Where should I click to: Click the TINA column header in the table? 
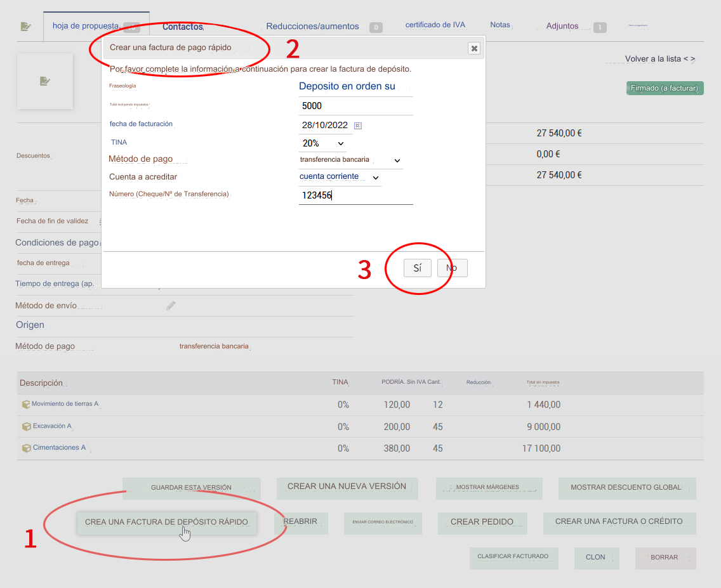[340, 382]
